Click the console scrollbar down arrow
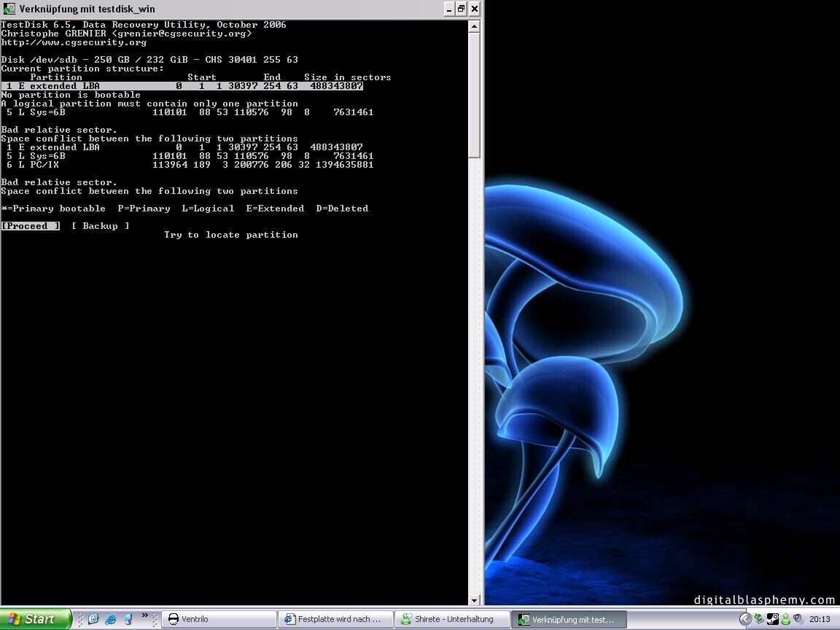 point(474,600)
